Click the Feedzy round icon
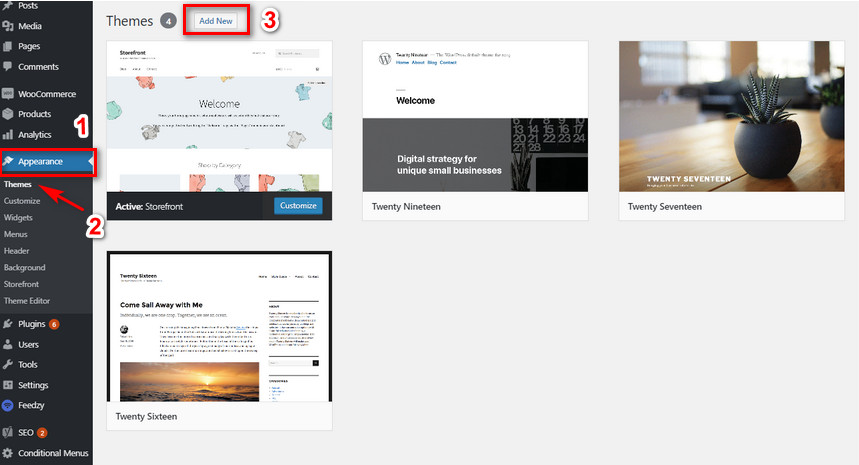Image resolution: width=859 pixels, height=465 pixels. tap(8, 405)
